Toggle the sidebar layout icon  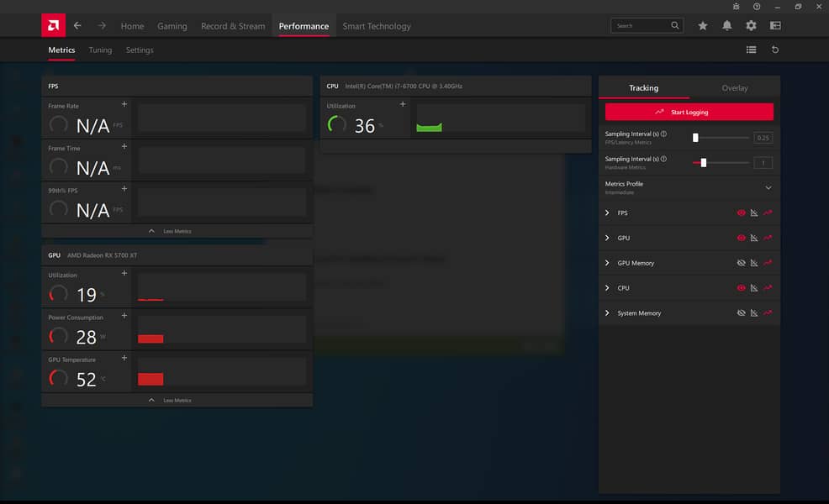tap(775, 25)
